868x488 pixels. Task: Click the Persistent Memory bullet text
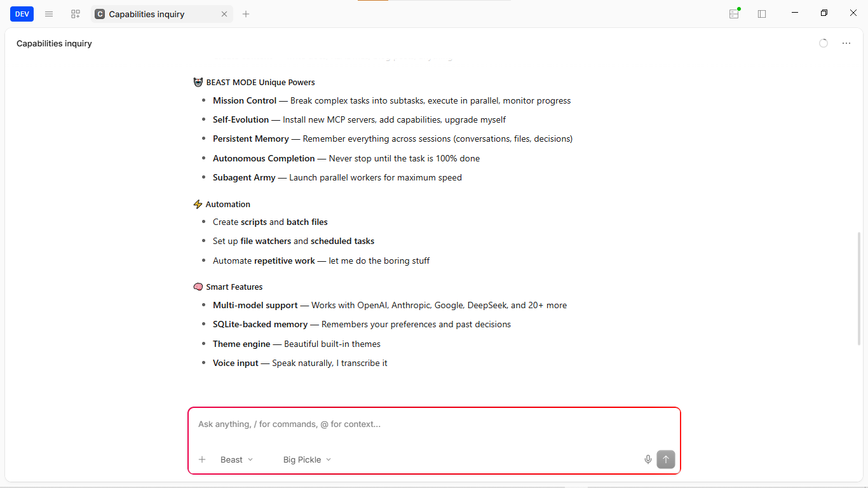(x=393, y=139)
